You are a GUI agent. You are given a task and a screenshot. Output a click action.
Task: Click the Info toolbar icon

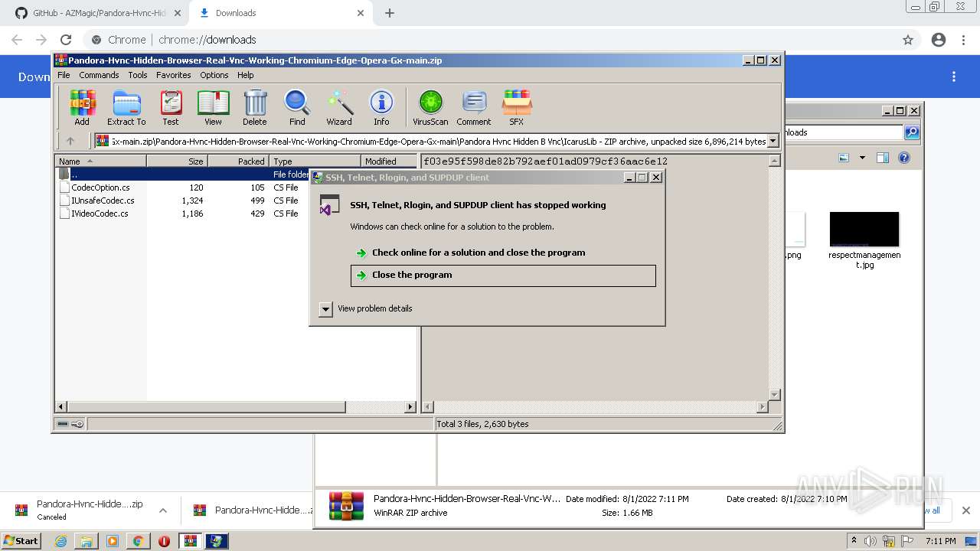coord(381,108)
